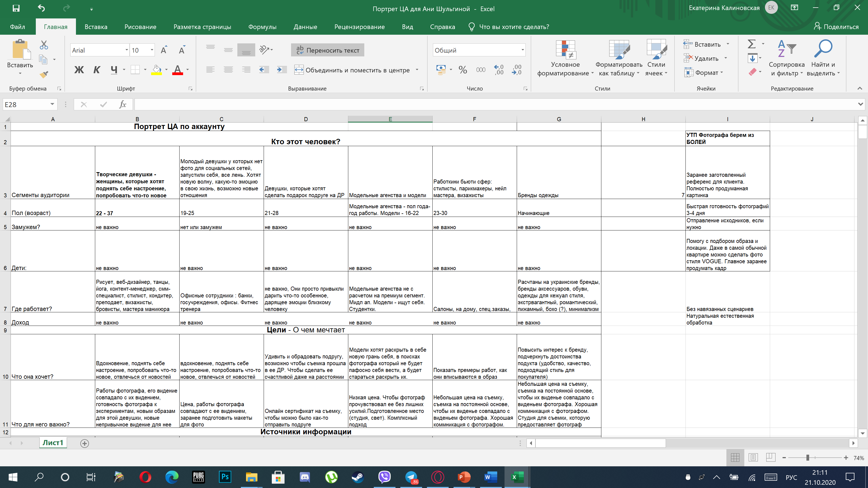868x488 pixels.
Task: Undo the last action
Action: (41, 8)
